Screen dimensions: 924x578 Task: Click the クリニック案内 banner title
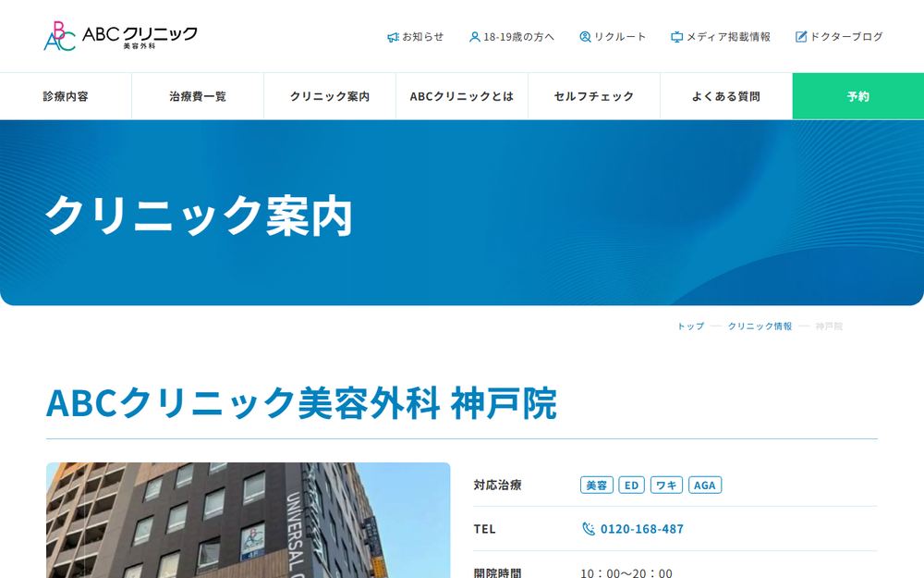pyautogui.click(x=200, y=215)
